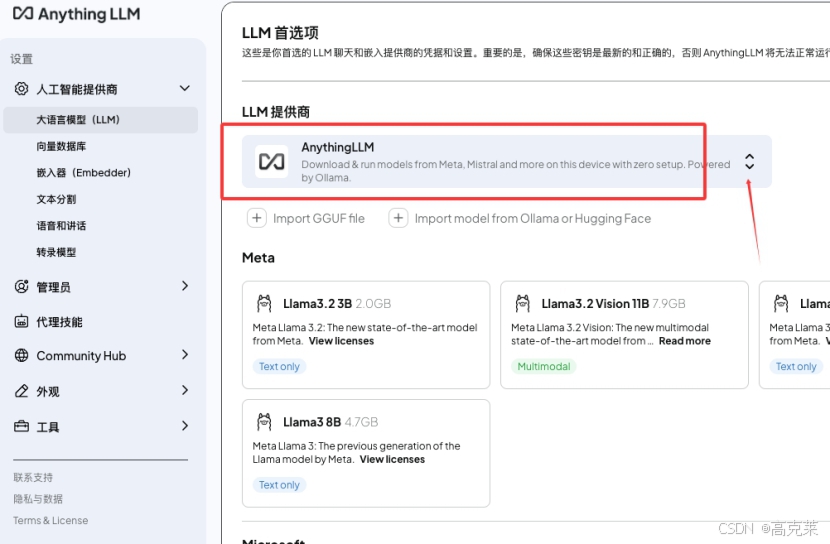Select the Llama3.2 Vision 11B card title
830x544 pixels.
tap(595, 304)
